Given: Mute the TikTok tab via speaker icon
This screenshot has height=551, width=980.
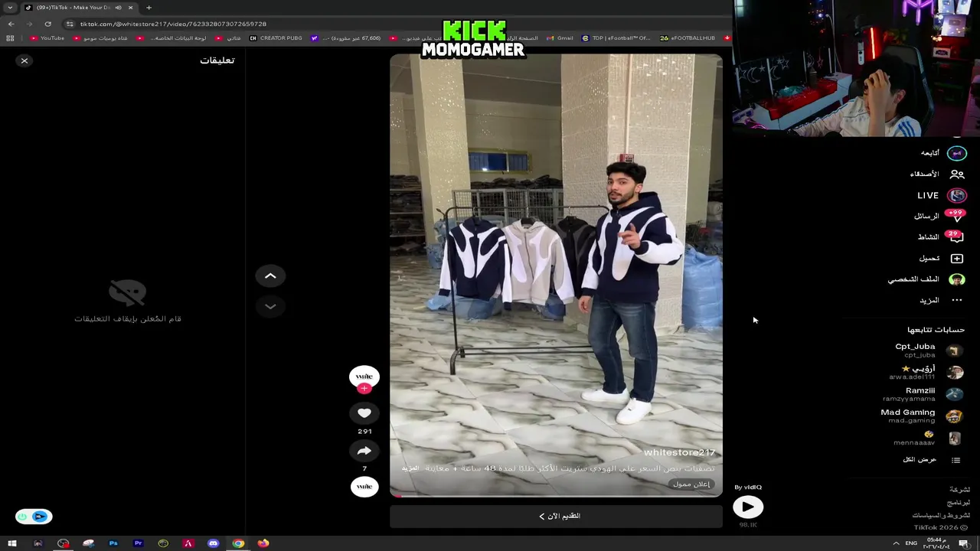Looking at the screenshot, I should coord(118,8).
